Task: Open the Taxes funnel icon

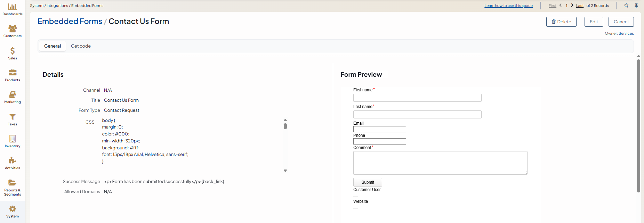Action: point(13,117)
